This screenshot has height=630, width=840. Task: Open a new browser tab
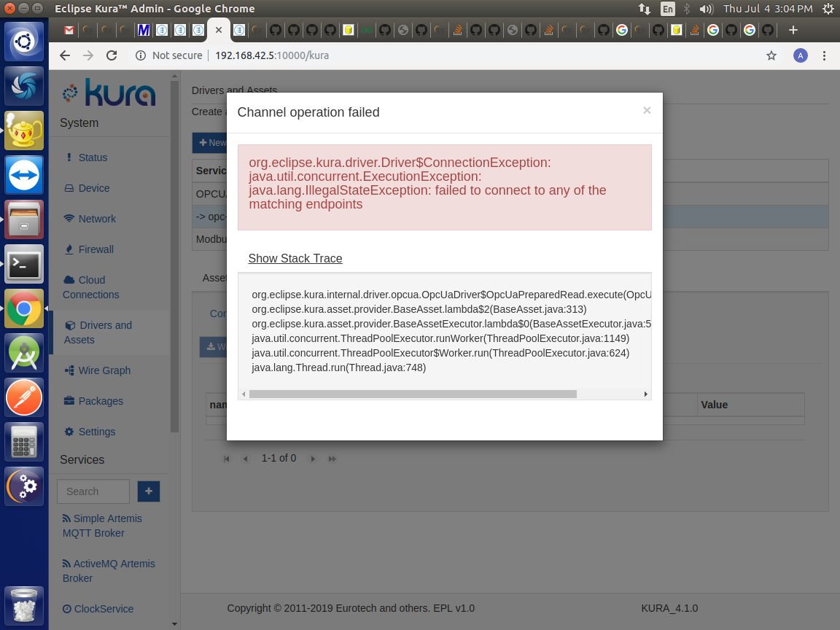[x=793, y=30]
